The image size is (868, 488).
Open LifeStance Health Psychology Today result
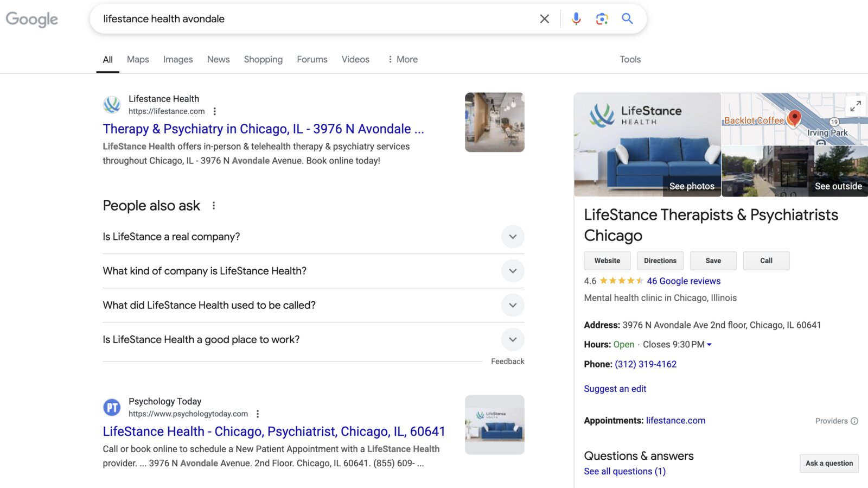[274, 432]
